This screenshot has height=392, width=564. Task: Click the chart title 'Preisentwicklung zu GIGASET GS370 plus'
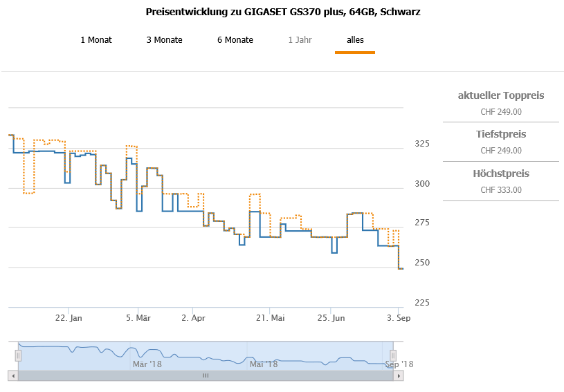pos(283,12)
